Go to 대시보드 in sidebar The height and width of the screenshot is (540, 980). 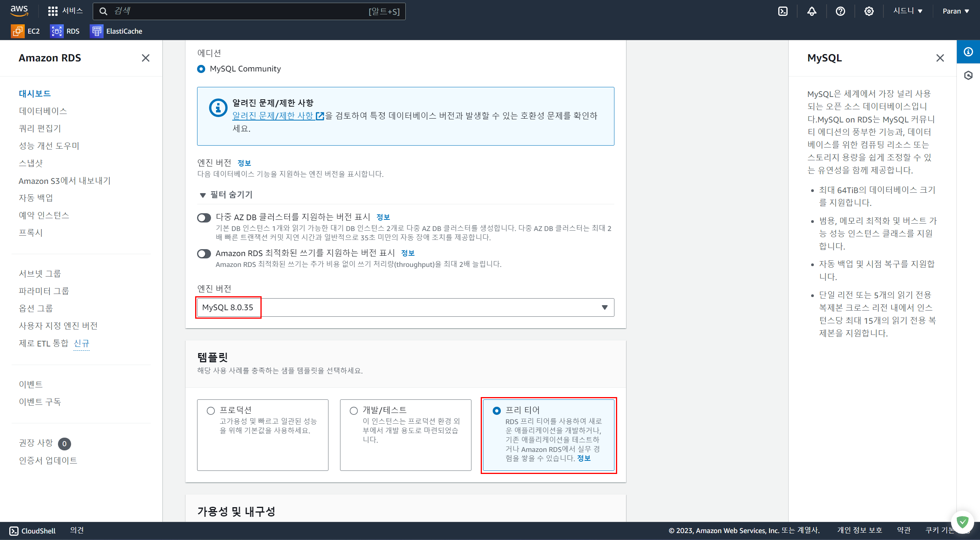35,93
